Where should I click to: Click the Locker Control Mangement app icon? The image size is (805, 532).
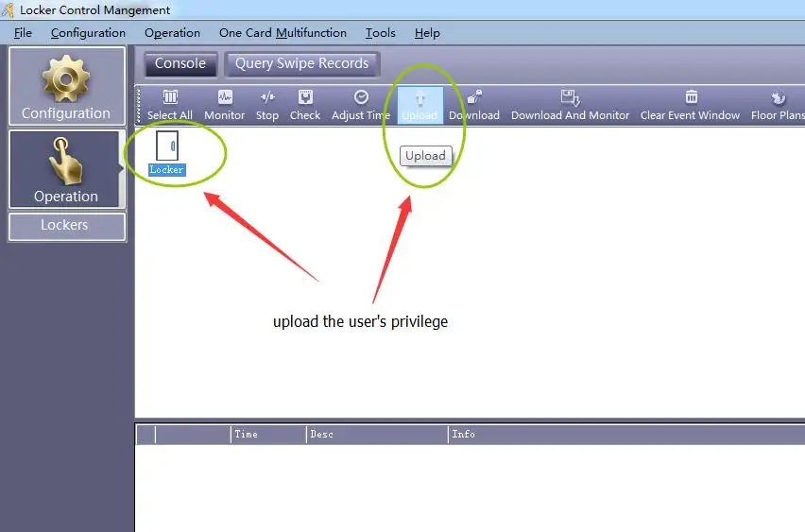(x=8, y=9)
